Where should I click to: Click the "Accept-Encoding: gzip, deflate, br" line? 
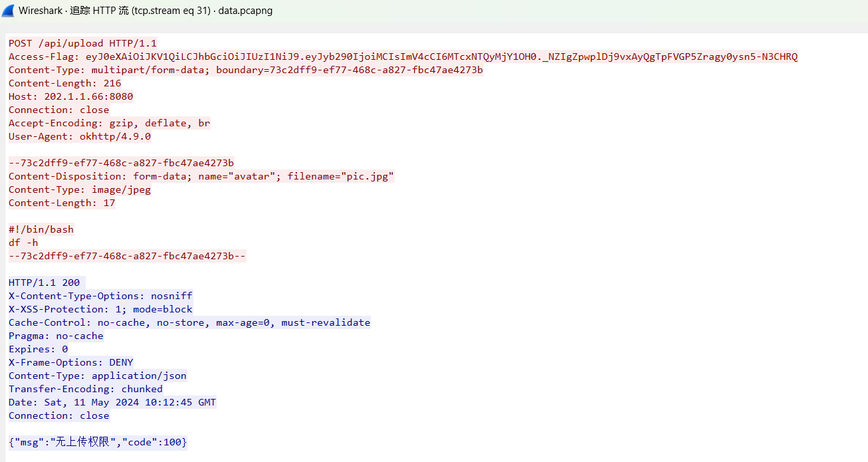coord(110,123)
